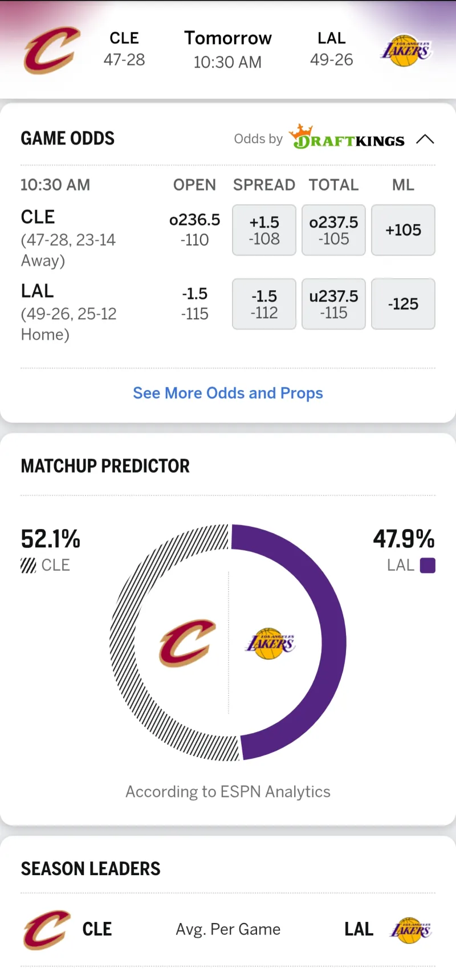Viewport: 456px width, 980px height.
Task: Tap the Lakers logo in the header
Action: pos(406,51)
